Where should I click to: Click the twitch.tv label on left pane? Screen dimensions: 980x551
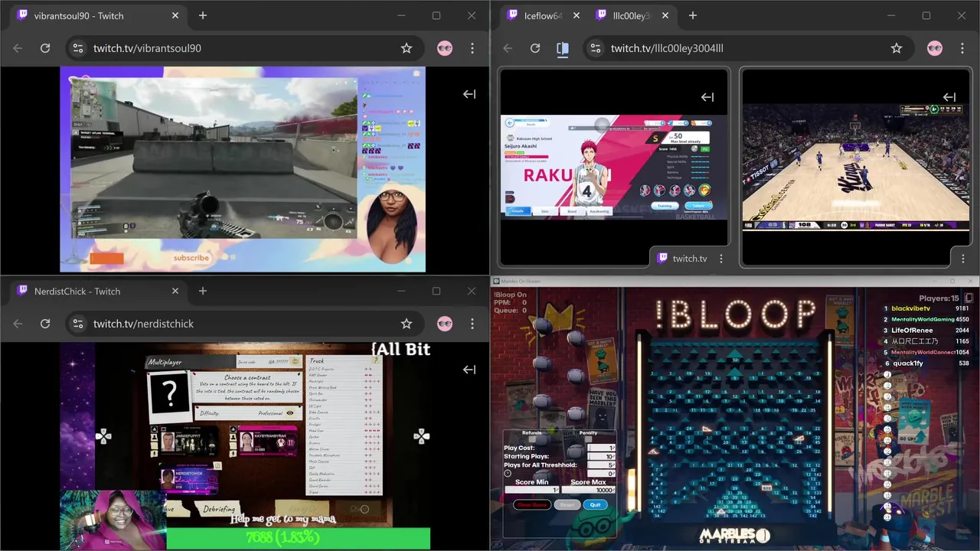coord(690,259)
